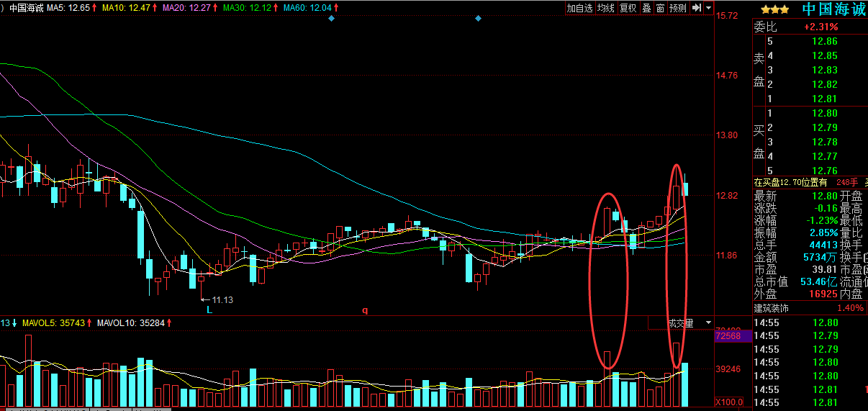Click the 加自选 add-to-watchlist button
The image size is (868, 411).
(x=579, y=8)
